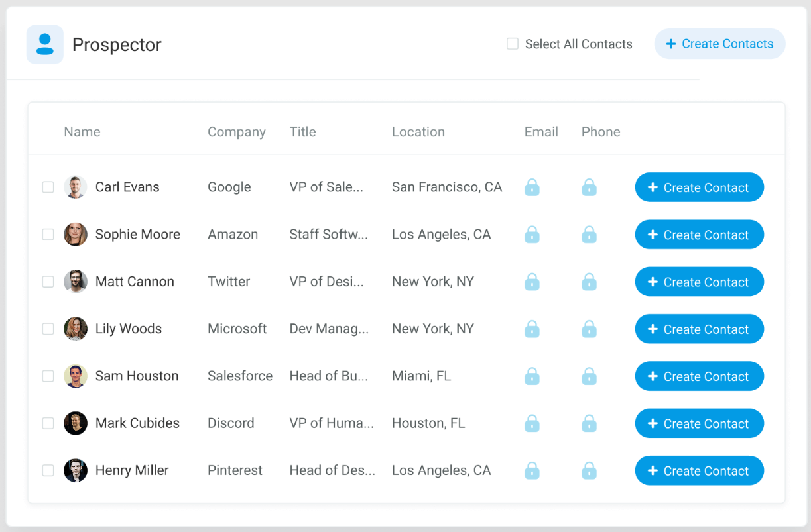Click the name Henry Miller
This screenshot has height=532, width=811.
click(x=132, y=470)
